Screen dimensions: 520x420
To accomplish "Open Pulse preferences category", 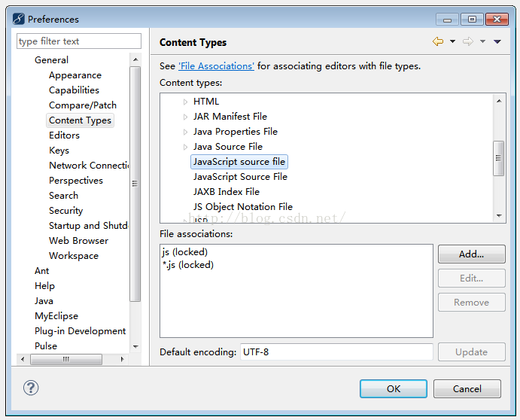I will click(46, 346).
